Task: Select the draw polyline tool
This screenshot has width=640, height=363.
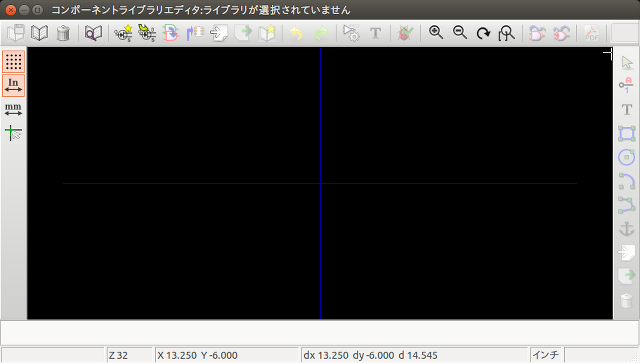Action: point(627,205)
